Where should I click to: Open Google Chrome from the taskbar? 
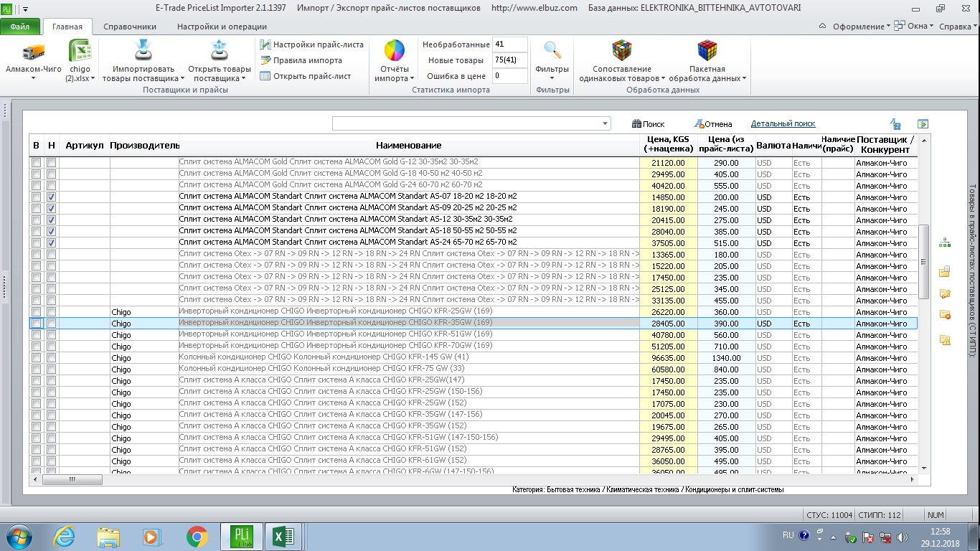tap(197, 536)
